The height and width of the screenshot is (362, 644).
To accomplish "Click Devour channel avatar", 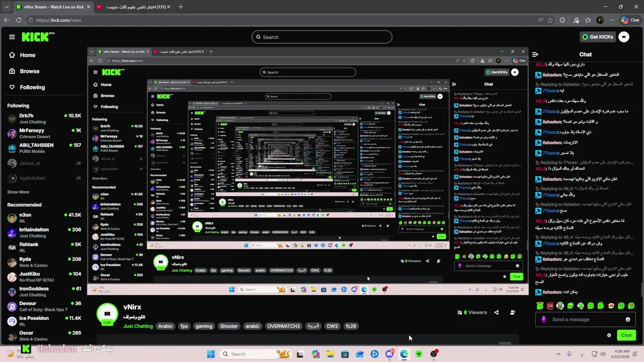I will coord(12,306).
